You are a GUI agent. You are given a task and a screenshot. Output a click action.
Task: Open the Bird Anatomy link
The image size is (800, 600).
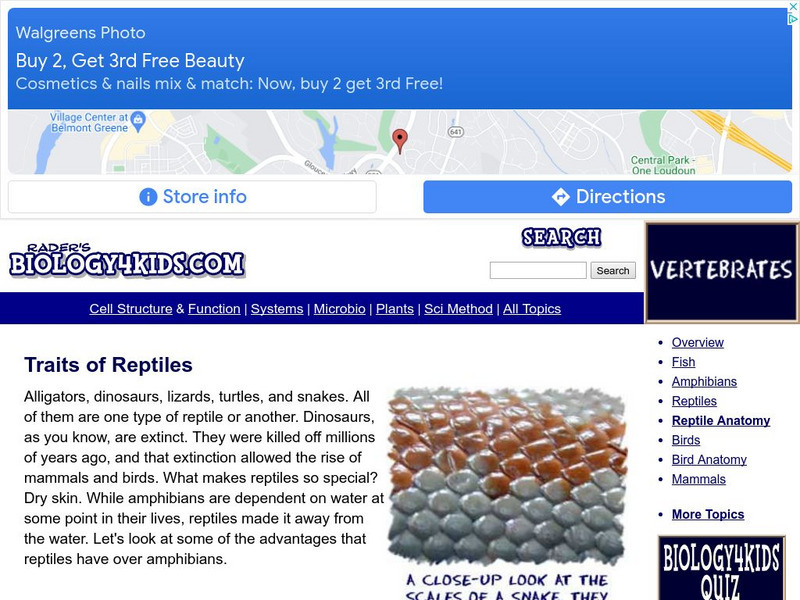[709, 460]
